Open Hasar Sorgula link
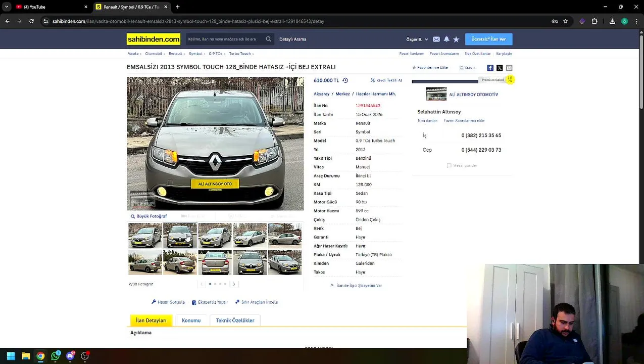The height and width of the screenshot is (364, 644). tap(168, 302)
